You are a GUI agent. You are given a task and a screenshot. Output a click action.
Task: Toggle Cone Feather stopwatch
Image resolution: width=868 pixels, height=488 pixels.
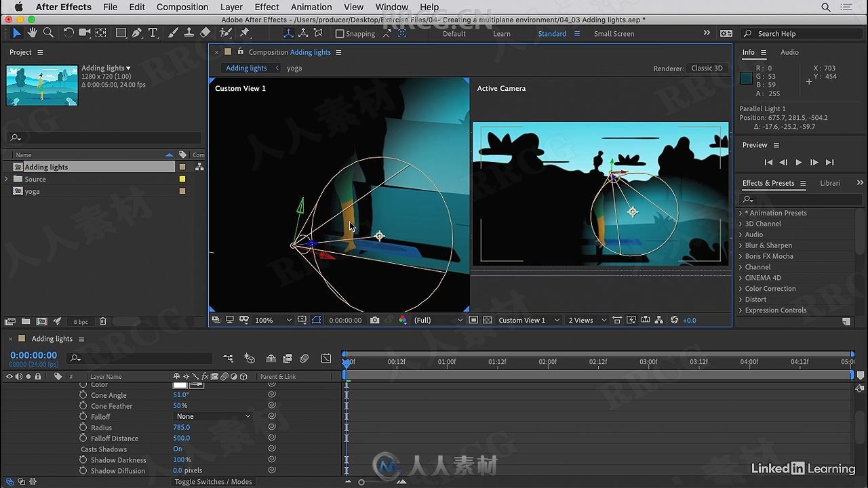[83, 406]
